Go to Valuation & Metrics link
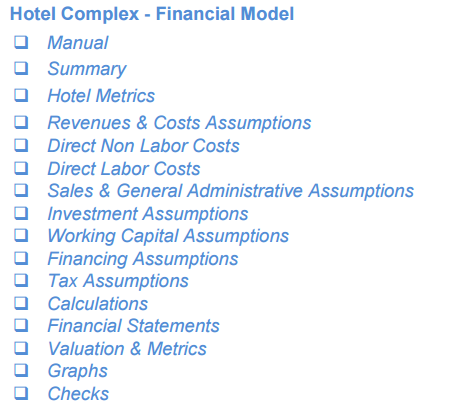 [x=127, y=349]
